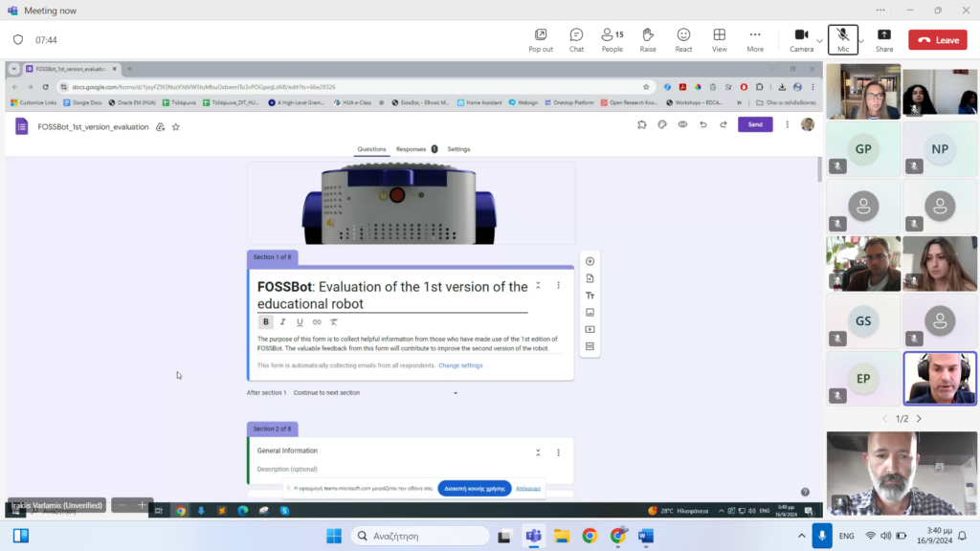Open Section 1 more options menu

558,285
